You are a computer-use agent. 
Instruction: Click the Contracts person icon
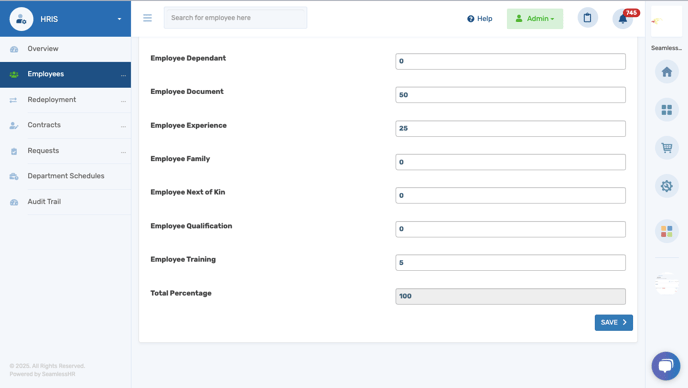14,126
